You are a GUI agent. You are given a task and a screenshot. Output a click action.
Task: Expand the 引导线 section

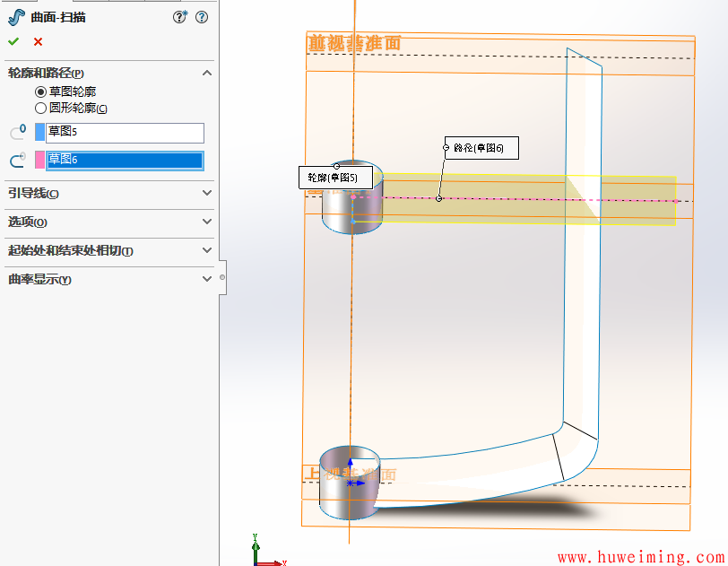point(207,193)
